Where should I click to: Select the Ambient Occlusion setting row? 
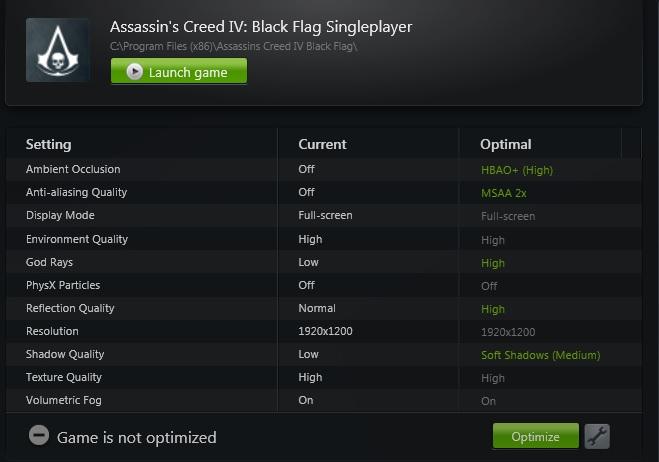[73, 169]
